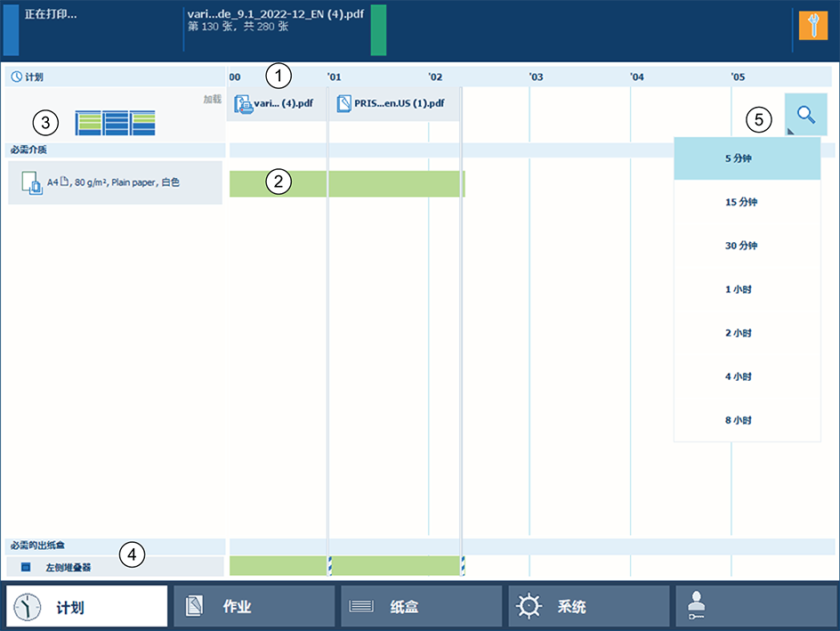Open the 系统 system tab
840x631 pixels.
(588, 606)
